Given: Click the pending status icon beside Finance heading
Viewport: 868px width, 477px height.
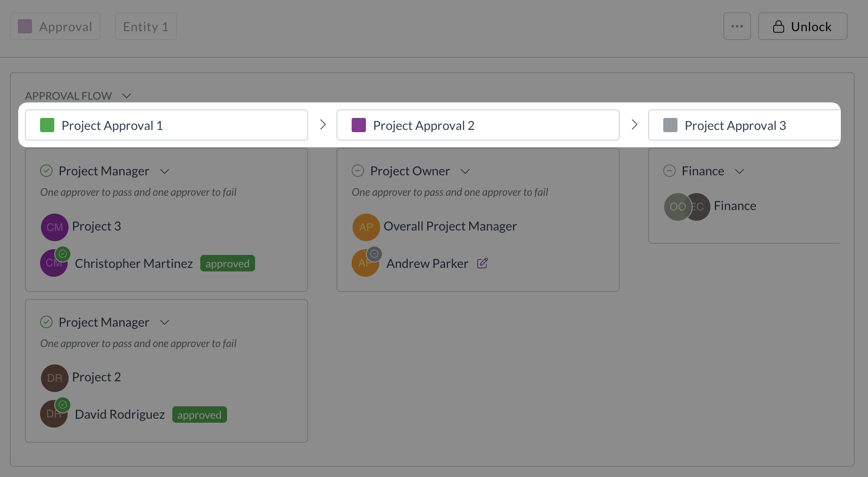Looking at the screenshot, I should coord(669,171).
